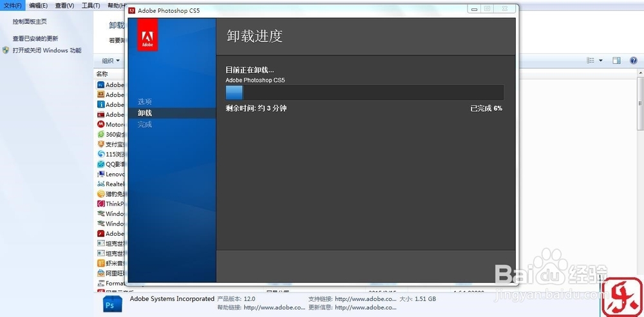Image resolution: width=644 pixels, height=317 pixels.
Task: Select the 卸载 step in installer sidebar
Action: tap(144, 113)
